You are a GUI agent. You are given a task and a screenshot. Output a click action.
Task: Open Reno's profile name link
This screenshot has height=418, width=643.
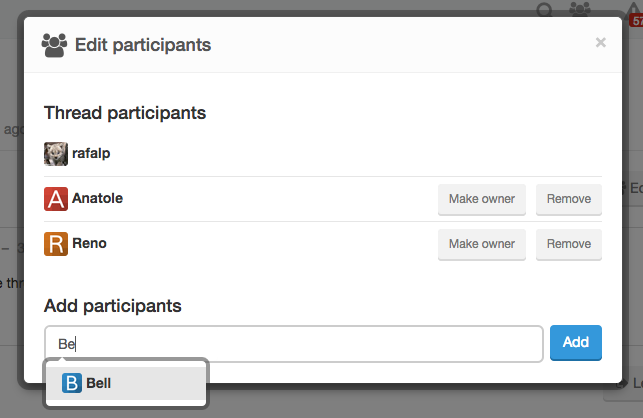[89, 244]
